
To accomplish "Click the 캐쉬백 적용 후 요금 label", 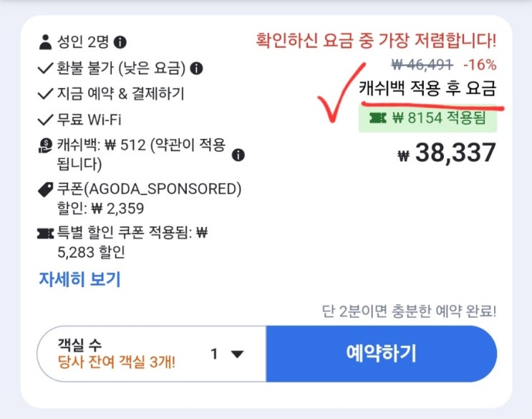I will 427,89.
